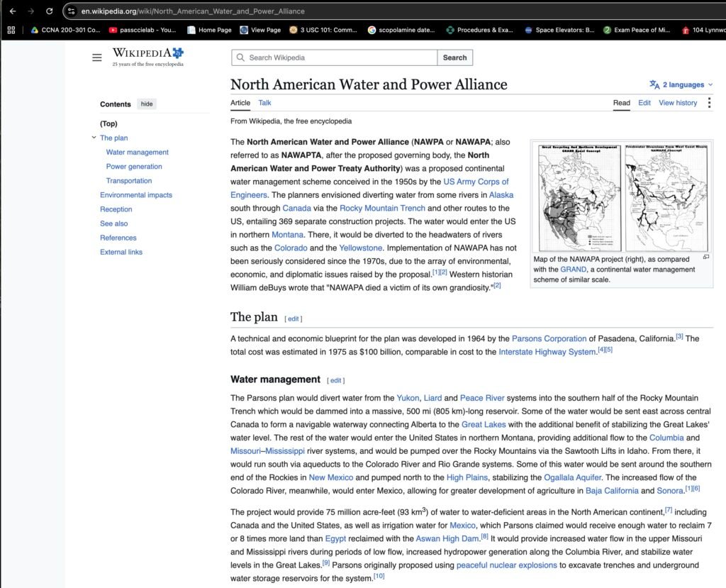The height and width of the screenshot is (588, 726).
Task: Open the 2 languages dropdown
Action: [681, 84]
